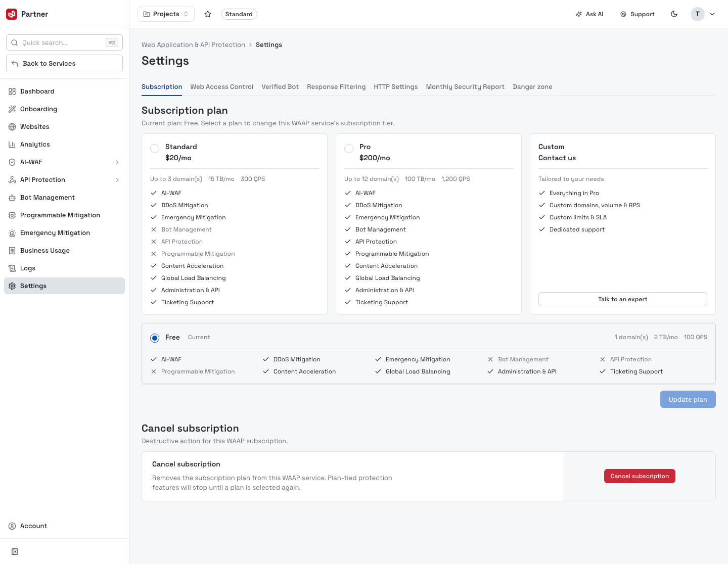The height and width of the screenshot is (564, 728).
Task: Click "$200/mo" price on Pro card
Action: (375, 158)
